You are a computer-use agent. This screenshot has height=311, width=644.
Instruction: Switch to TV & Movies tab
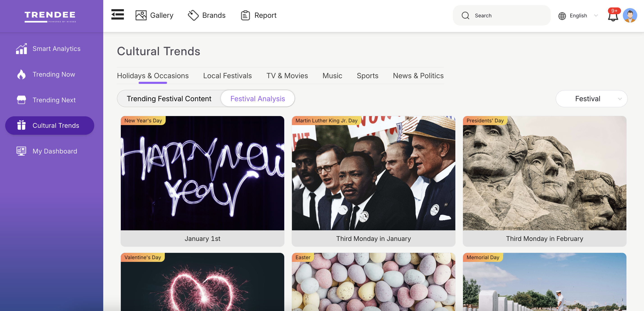point(287,76)
